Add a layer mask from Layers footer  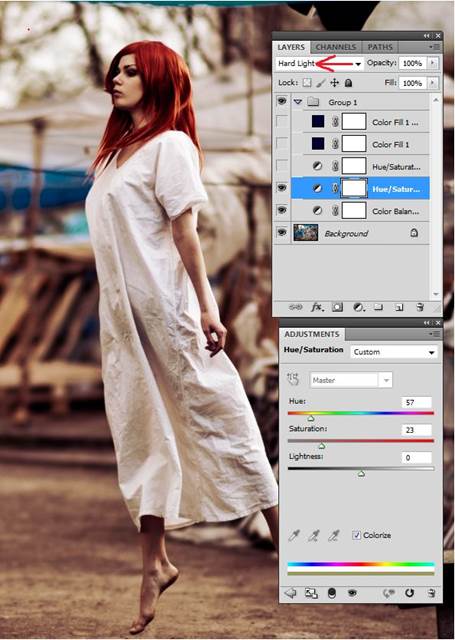(337, 307)
